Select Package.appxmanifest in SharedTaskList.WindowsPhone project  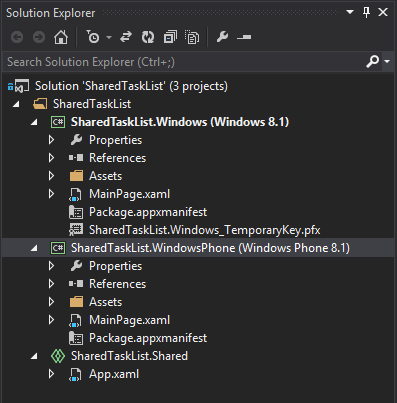tap(148, 338)
